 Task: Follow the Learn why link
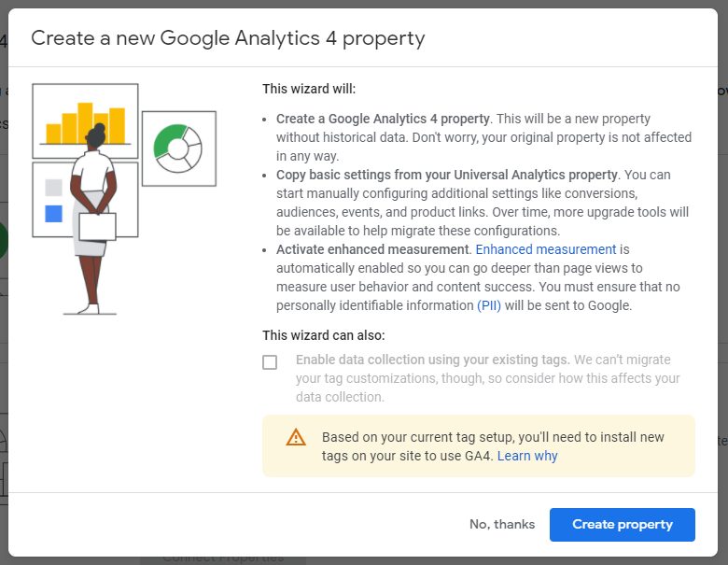(527, 456)
